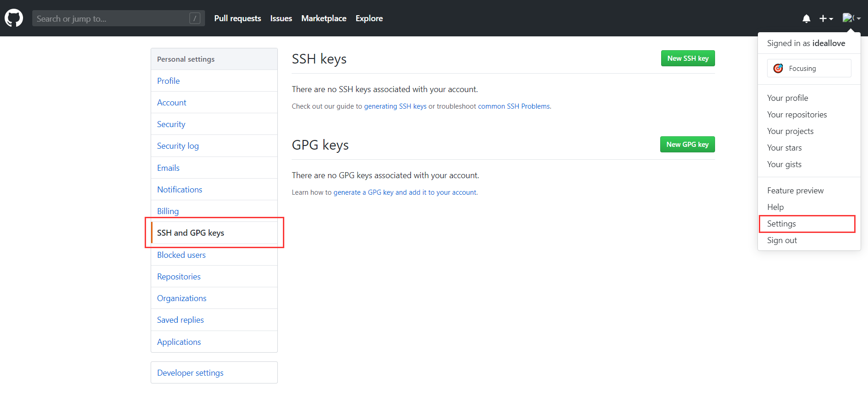This screenshot has height=395, width=868.
Task: Toggle the user avatar menu
Action: [x=851, y=18]
